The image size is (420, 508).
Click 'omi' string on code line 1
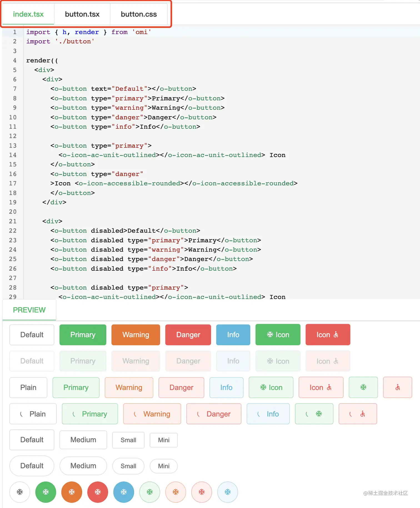pos(142,32)
